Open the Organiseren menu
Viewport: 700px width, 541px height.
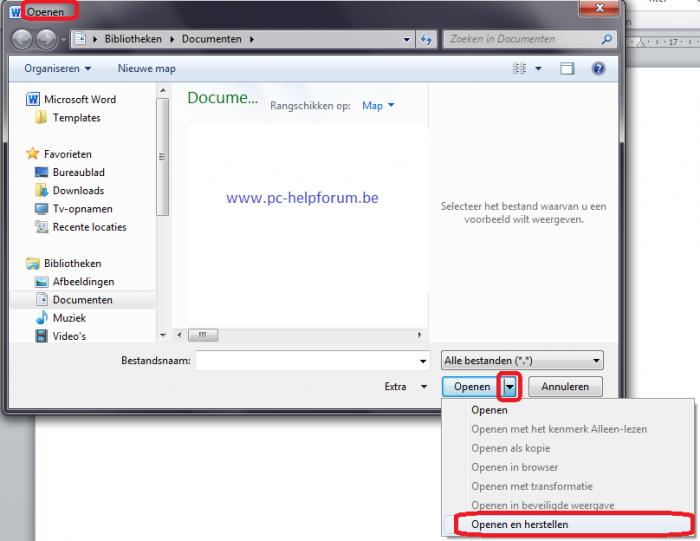pos(58,69)
